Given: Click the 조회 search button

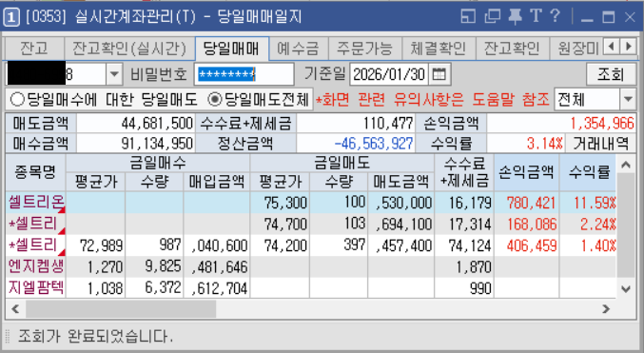Looking at the screenshot, I should pyautogui.click(x=611, y=74).
